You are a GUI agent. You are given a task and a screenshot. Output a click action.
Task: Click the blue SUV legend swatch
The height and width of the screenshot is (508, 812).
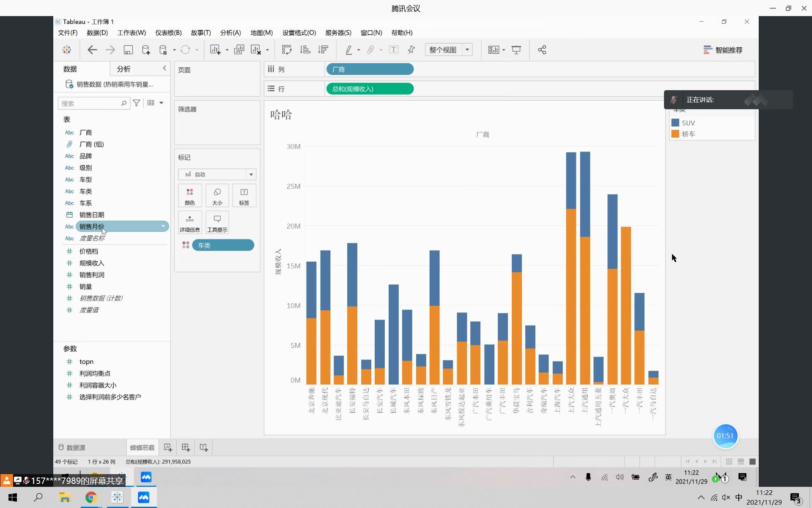point(675,123)
